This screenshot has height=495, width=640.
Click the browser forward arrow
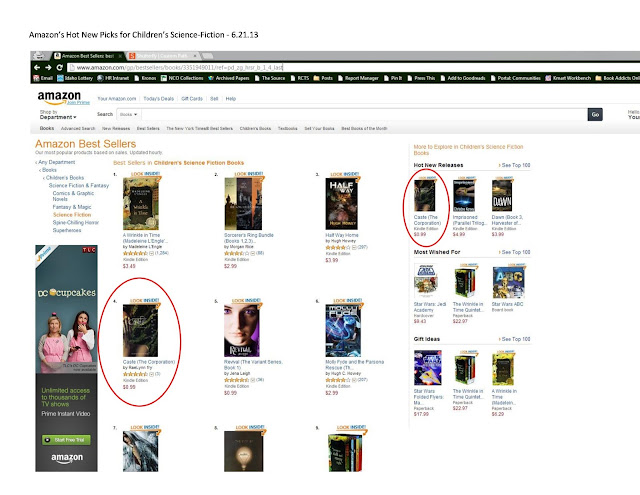(48, 67)
